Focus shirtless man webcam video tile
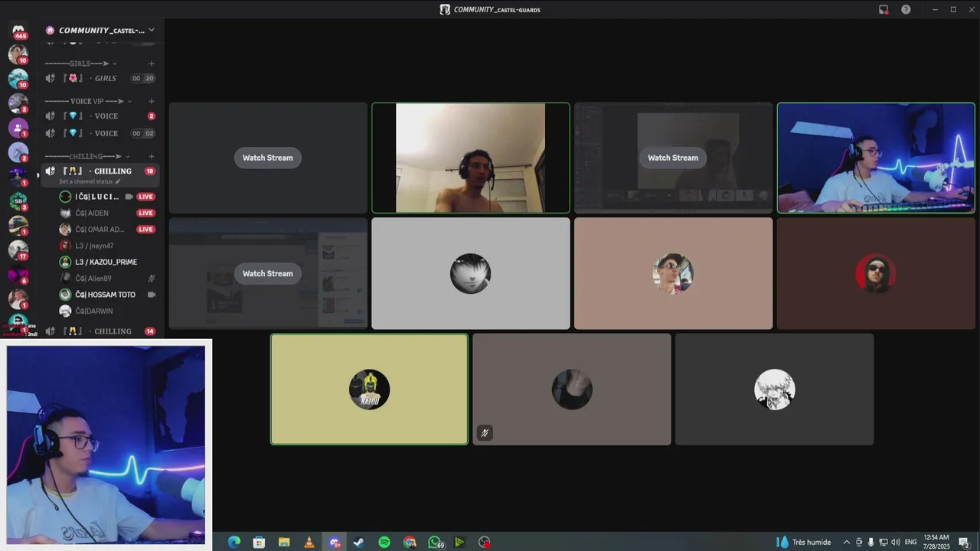 click(471, 158)
